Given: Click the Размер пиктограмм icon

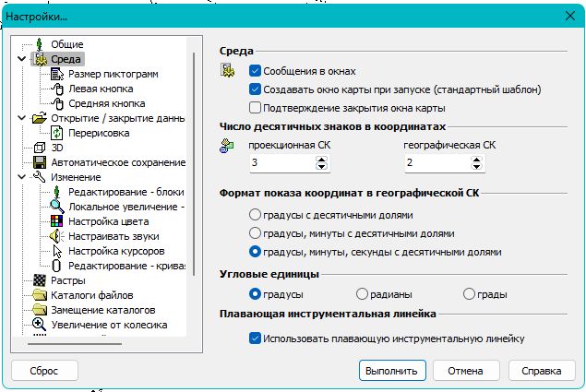Looking at the screenshot, I should (x=57, y=74).
